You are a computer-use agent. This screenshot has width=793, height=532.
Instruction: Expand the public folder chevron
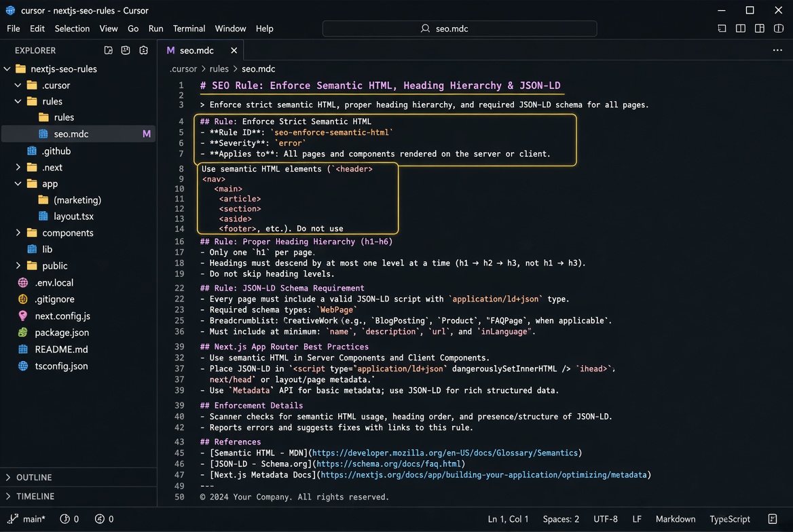(18, 265)
